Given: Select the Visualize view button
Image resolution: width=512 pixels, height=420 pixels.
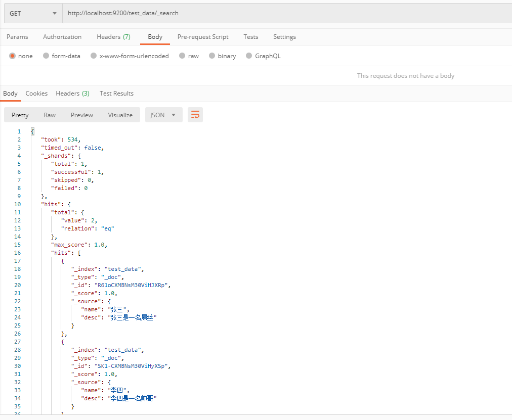Looking at the screenshot, I should tap(120, 115).
